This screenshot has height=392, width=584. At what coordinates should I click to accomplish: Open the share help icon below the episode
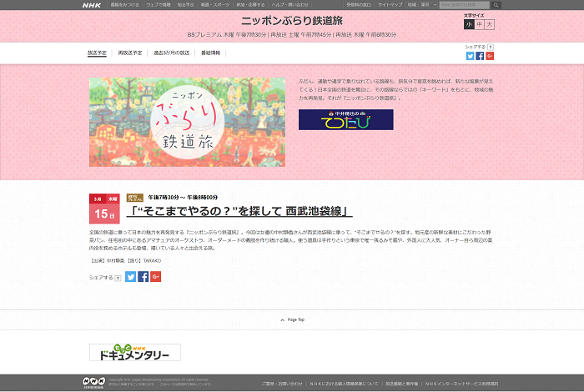pos(118,278)
